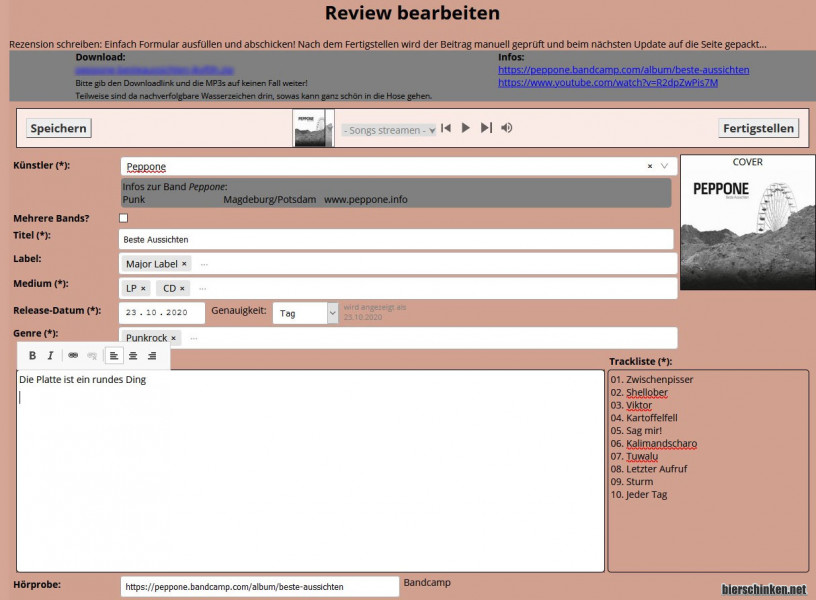Remove the LP medium tag
Image resolution: width=816 pixels, height=600 pixels.
tap(143, 288)
